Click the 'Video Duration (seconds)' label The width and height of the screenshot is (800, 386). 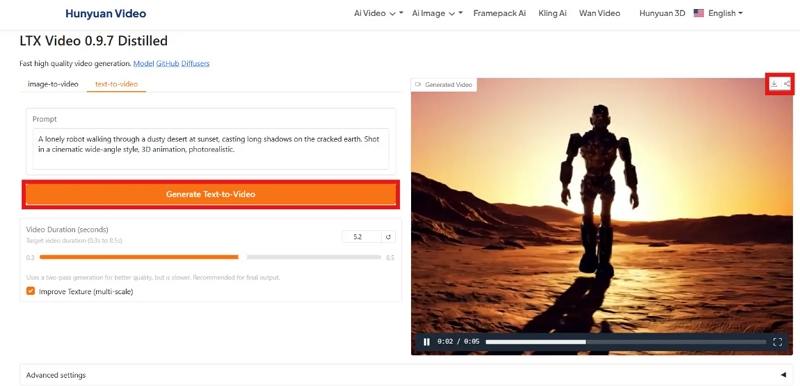point(67,229)
